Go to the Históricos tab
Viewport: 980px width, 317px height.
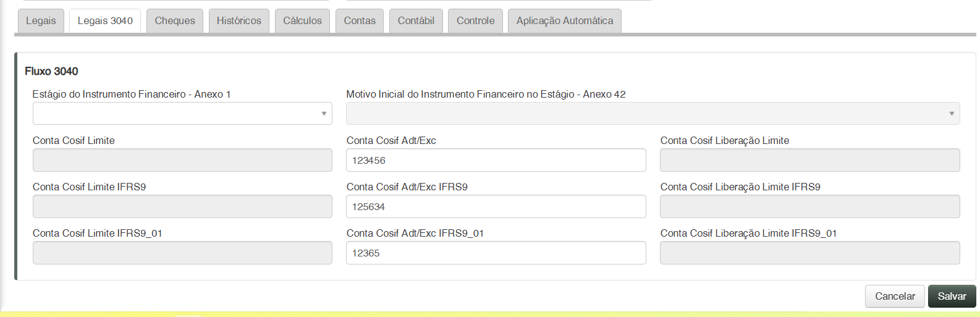(x=239, y=20)
